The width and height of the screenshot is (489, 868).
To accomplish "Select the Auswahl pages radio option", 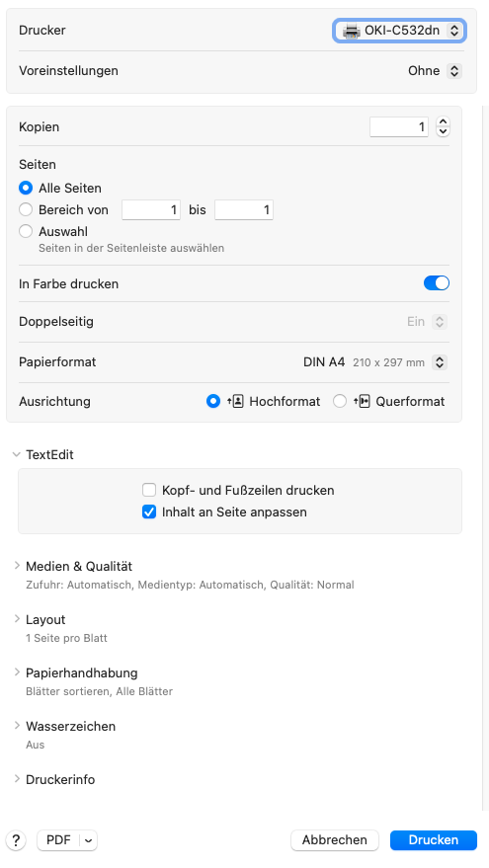I will click(x=26, y=231).
